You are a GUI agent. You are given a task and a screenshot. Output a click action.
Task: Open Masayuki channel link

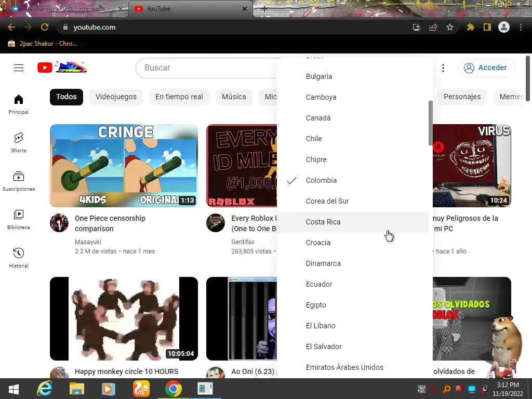(x=88, y=242)
